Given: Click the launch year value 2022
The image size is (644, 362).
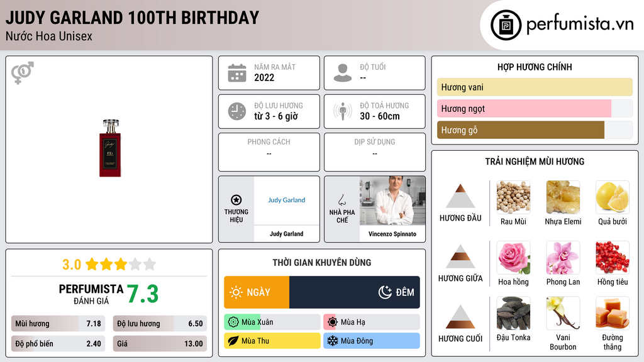Looking at the screenshot, I should (x=264, y=77).
